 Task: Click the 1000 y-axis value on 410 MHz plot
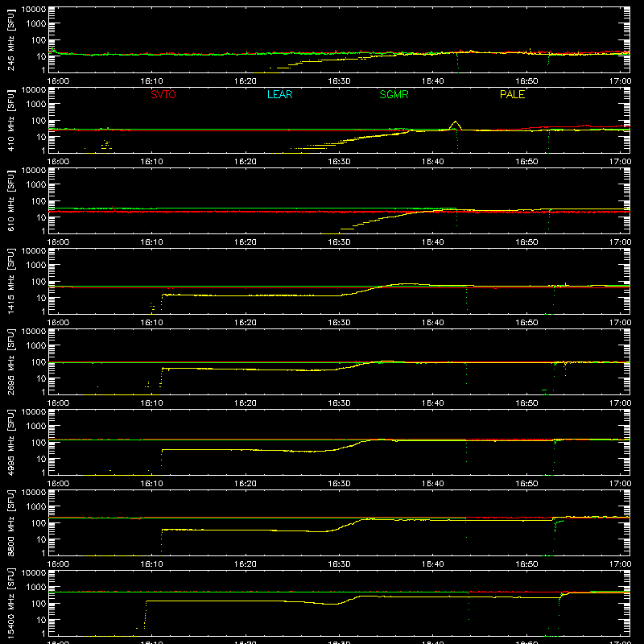[x=36, y=105]
